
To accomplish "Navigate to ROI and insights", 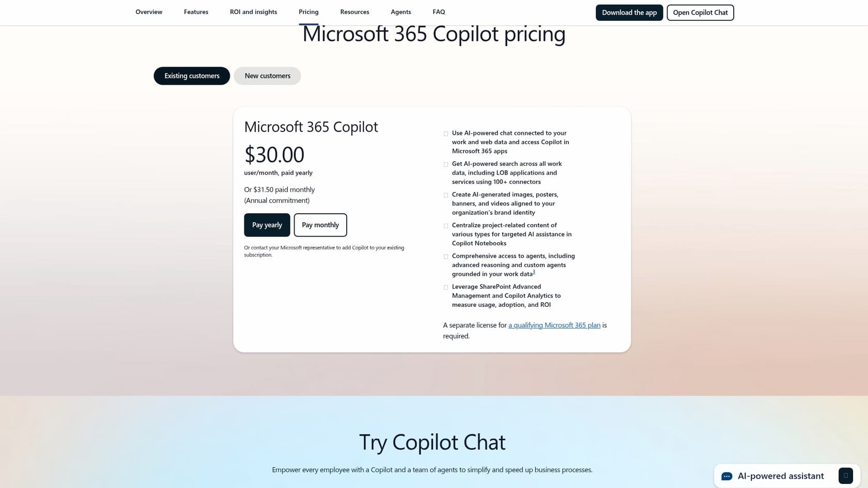I will [x=253, y=12].
